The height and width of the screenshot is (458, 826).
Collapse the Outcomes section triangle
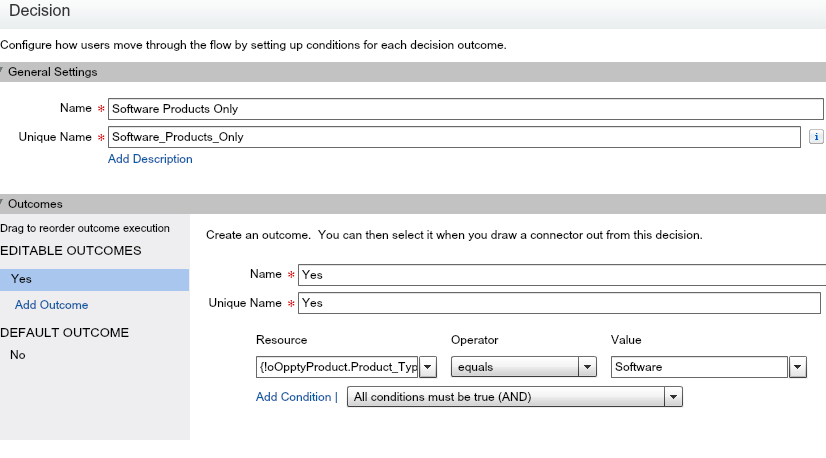click(x=3, y=204)
